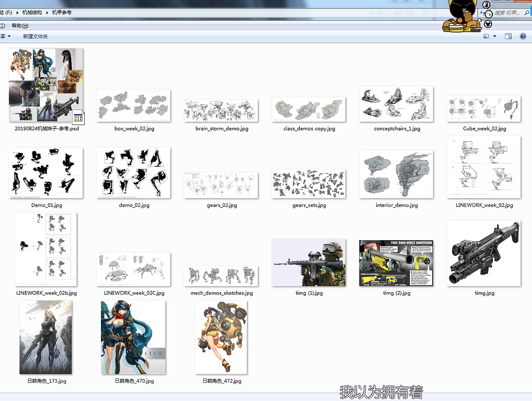
Task: Select the timg (1).jpg soldier thumbnail
Action: click(x=309, y=263)
